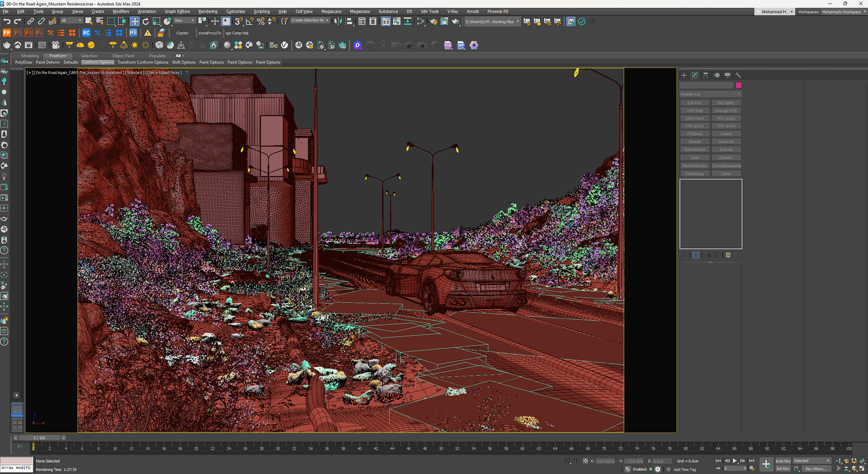Toggle Set Key mode
Screen dimensions: 868x474
pos(783,469)
